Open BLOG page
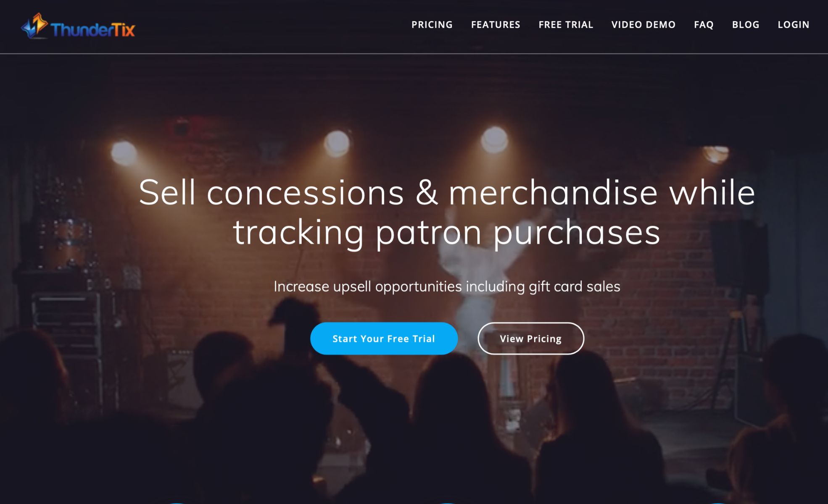 [746, 24]
